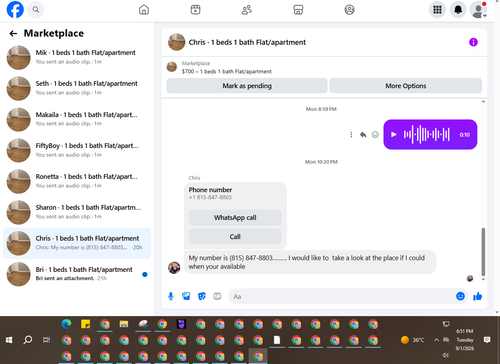This screenshot has width=500, height=364.
Task: Open Seth's apartment conversation
Action: point(77,88)
